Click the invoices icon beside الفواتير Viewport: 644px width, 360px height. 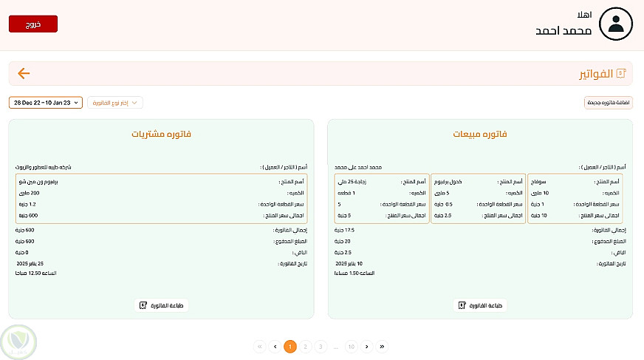click(x=620, y=73)
